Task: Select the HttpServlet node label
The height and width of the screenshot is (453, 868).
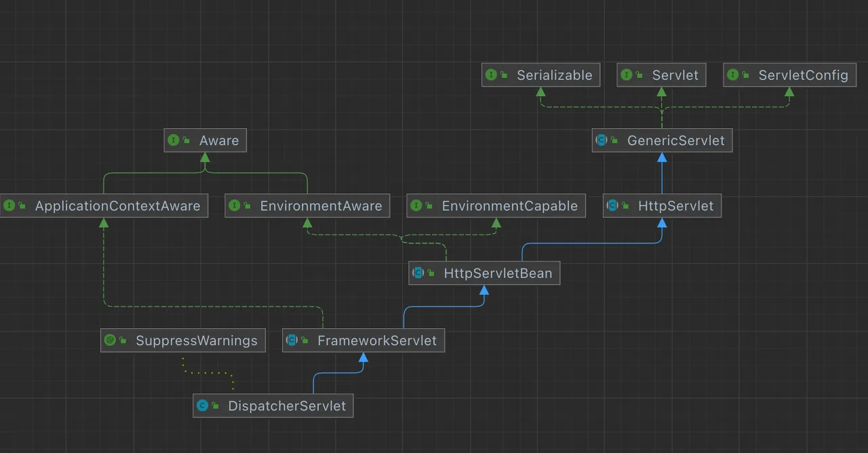Action: [676, 205]
